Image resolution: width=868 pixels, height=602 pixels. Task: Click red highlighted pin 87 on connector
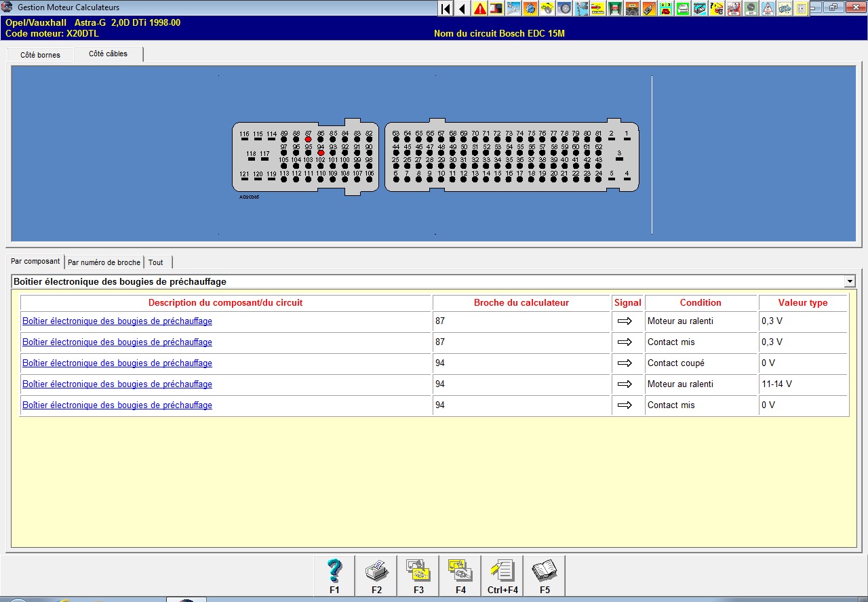tap(308, 139)
